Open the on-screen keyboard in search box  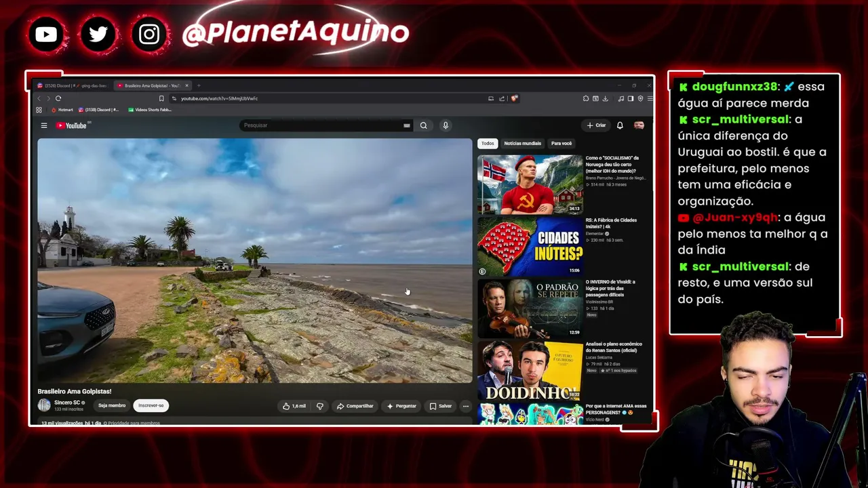point(407,125)
